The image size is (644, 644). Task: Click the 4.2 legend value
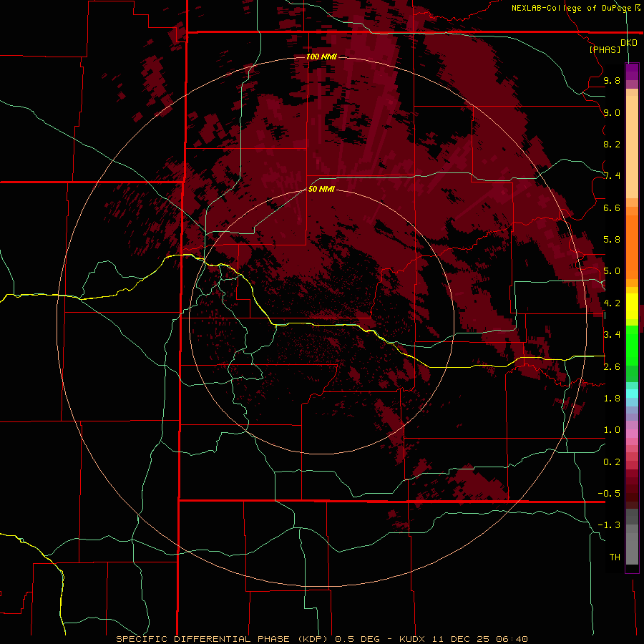tap(612, 303)
